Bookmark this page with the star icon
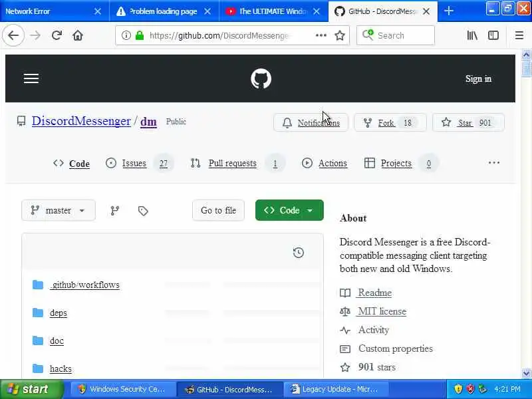This screenshot has height=399, width=532. click(x=340, y=35)
